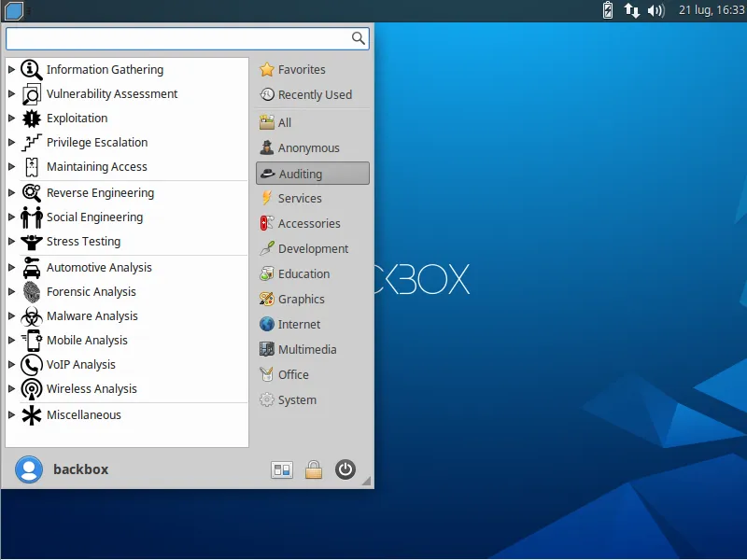The height and width of the screenshot is (560, 747).
Task: Expand the Forensic Analysis submenu arrow
Action: (x=12, y=291)
